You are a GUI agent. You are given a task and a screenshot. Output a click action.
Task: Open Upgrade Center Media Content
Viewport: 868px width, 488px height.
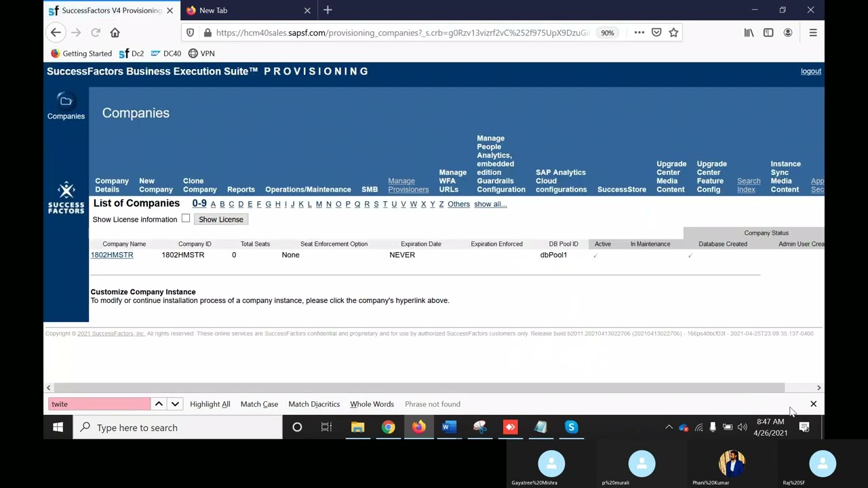[671, 177]
